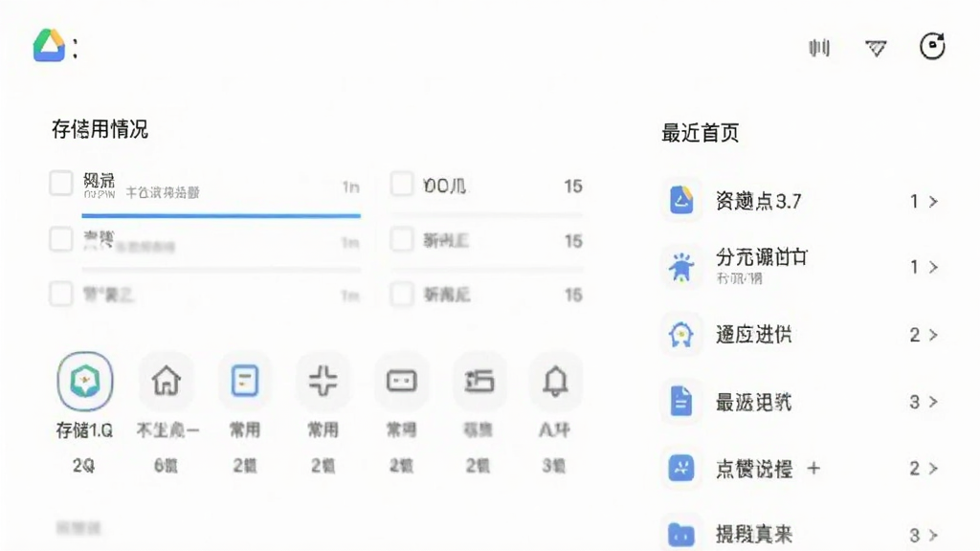Select the shortcut icon left of the bell
Viewport: 980px width, 551px height.
pyautogui.click(x=479, y=381)
